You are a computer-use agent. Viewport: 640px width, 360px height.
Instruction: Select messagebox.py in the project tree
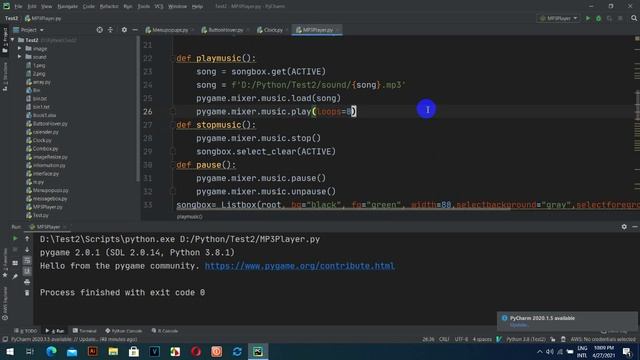(x=47, y=198)
